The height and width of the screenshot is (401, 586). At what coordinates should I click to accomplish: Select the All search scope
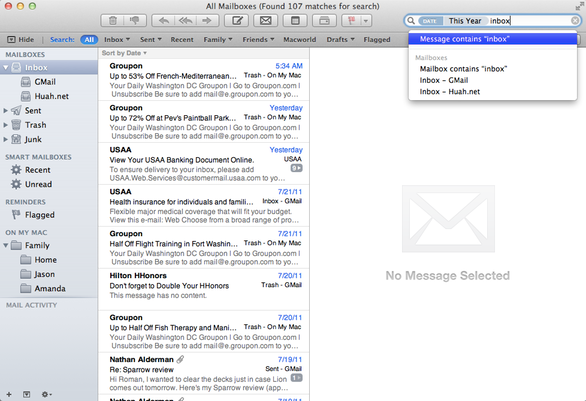89,39
